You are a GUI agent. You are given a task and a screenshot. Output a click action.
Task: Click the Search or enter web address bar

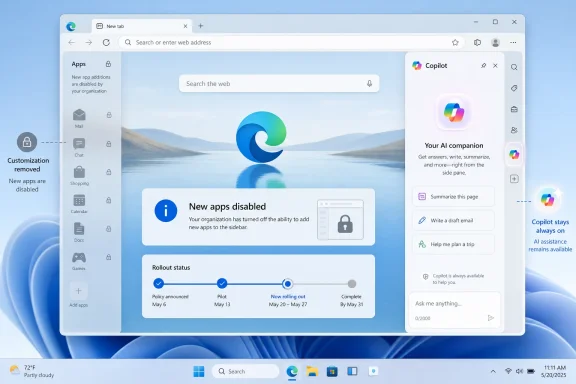point(292,43)
